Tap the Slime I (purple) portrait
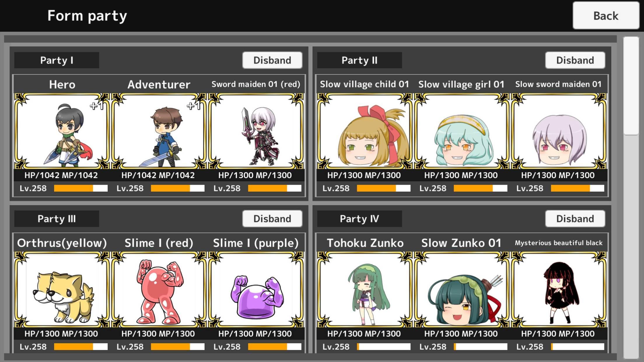This screenshot has height=362, width=644. click(256, 290)
